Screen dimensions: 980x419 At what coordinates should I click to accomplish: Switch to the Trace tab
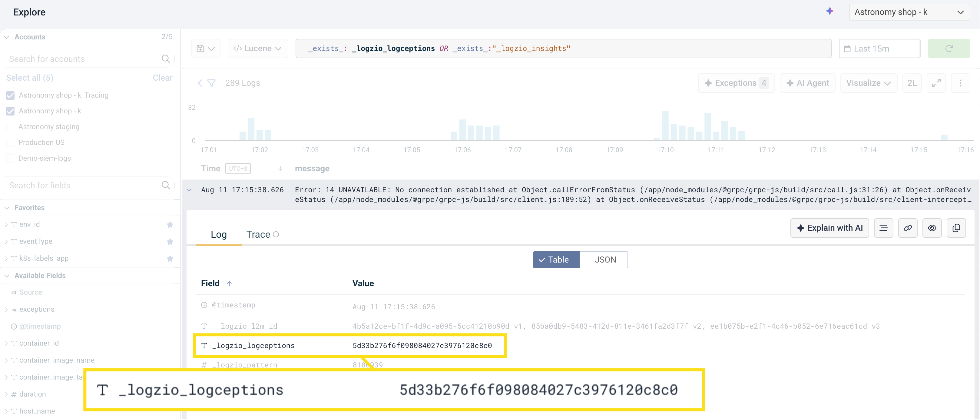[x=263, y=234]
